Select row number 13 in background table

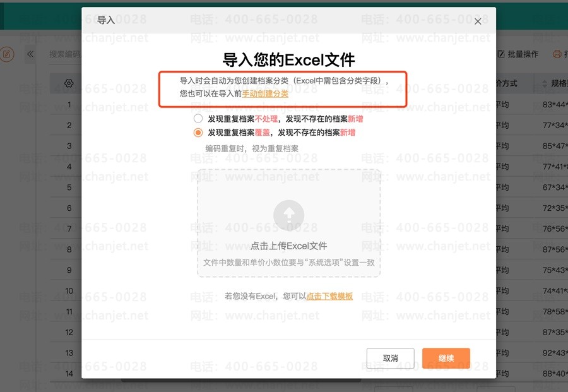tap(69, 353)
